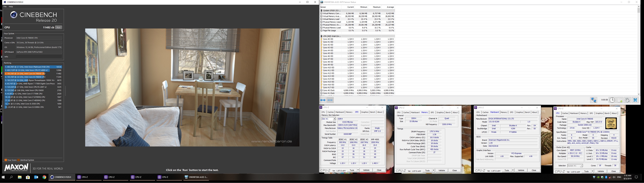
Task: Open NVIDIA tray icon
Action: coord(598,177)
